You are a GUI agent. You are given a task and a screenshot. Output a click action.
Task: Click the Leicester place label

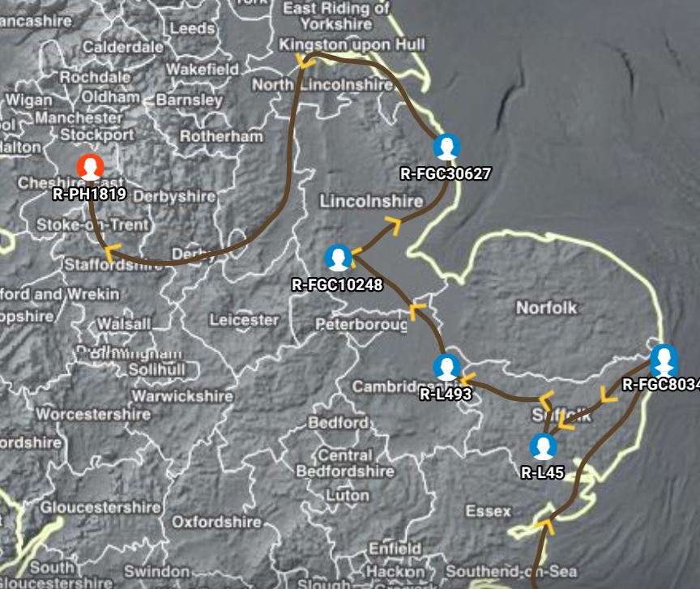coord(244,320)
